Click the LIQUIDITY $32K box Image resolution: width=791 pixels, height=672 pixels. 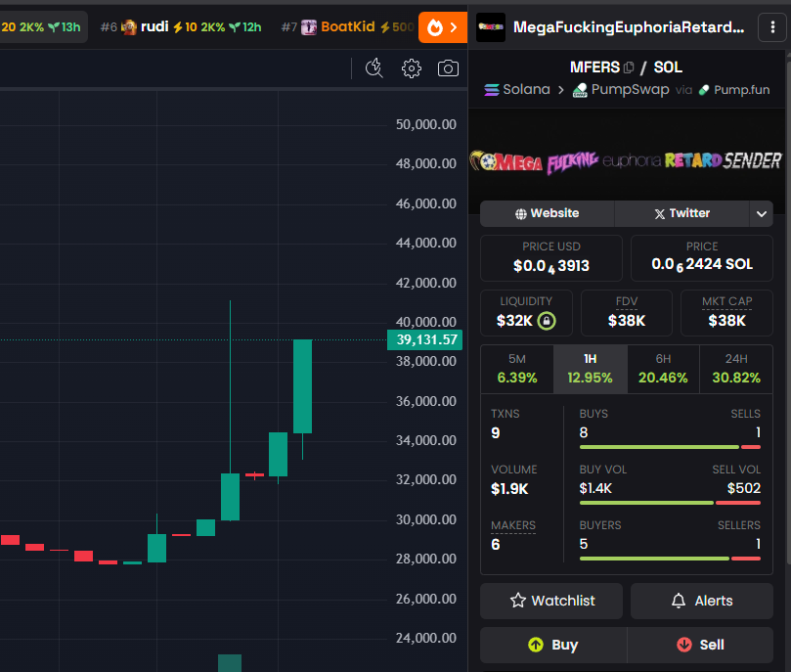tap(526, 313)
